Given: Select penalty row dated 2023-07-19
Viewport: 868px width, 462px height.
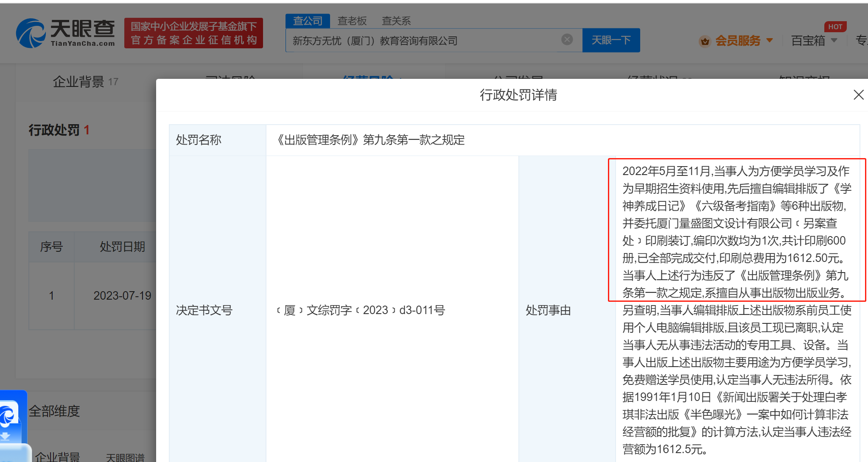Looking at the screenshot, I should pos(122,295).
